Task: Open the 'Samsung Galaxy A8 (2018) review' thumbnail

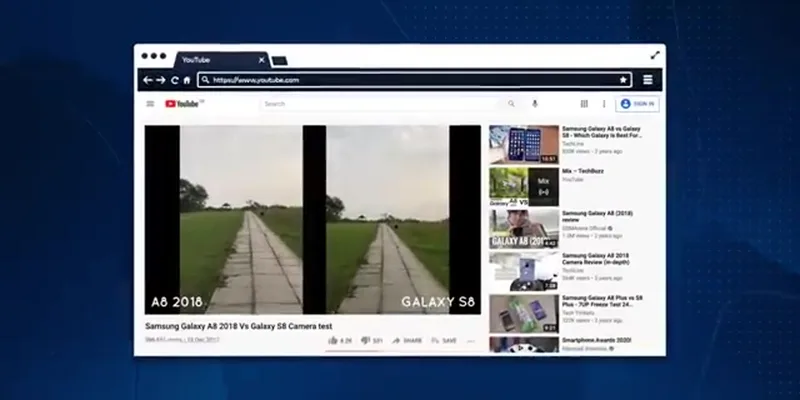Action: point(524,229)
